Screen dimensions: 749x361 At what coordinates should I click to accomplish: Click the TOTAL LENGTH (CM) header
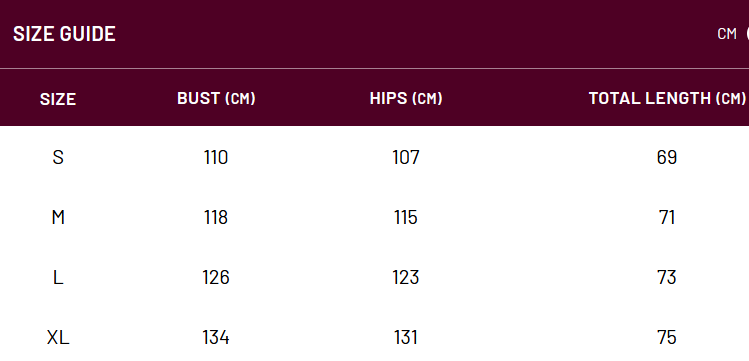tap(667, 98)
